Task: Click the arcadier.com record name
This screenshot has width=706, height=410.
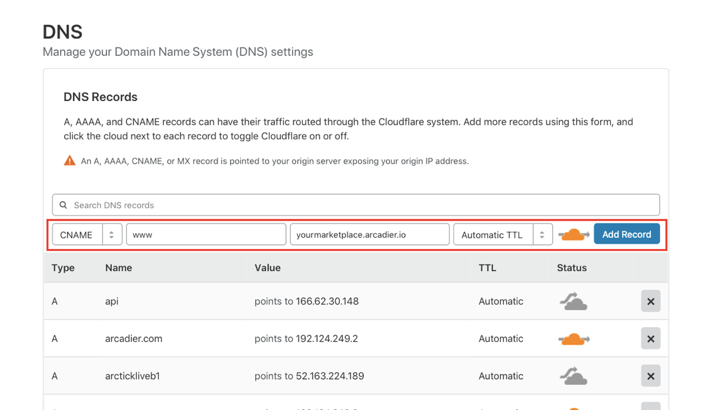Action: click(x=134, y=338)
